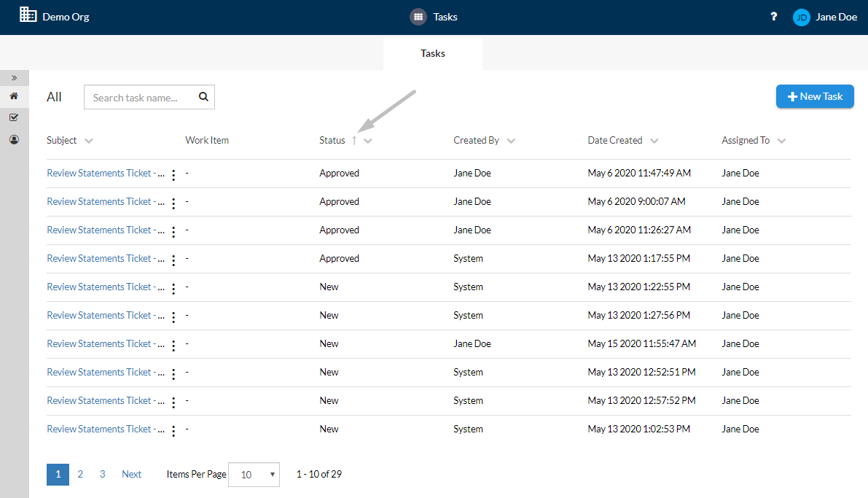Click System creator in 12:57:52 PM row

coord(468,400)
